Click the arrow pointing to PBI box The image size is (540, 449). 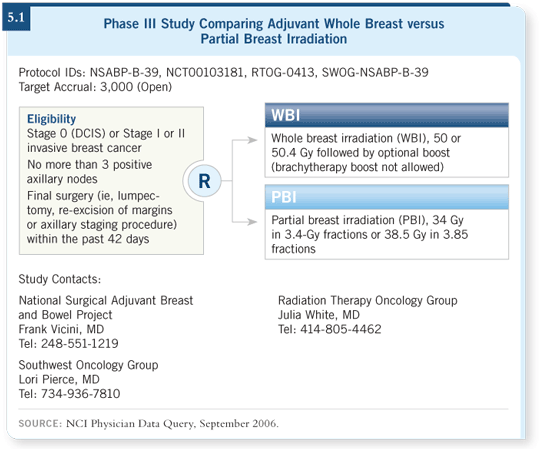[x=252, y=222]
